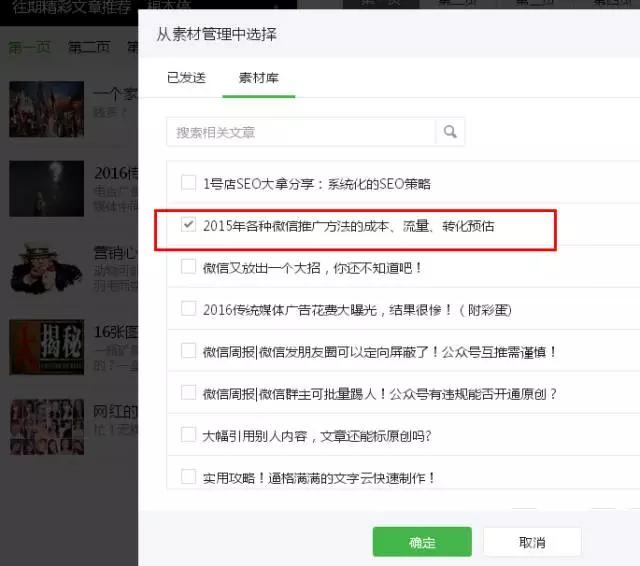Select the Uncle Sam cartoon thumbnail

pyautogui.click(x=47, y=268)
